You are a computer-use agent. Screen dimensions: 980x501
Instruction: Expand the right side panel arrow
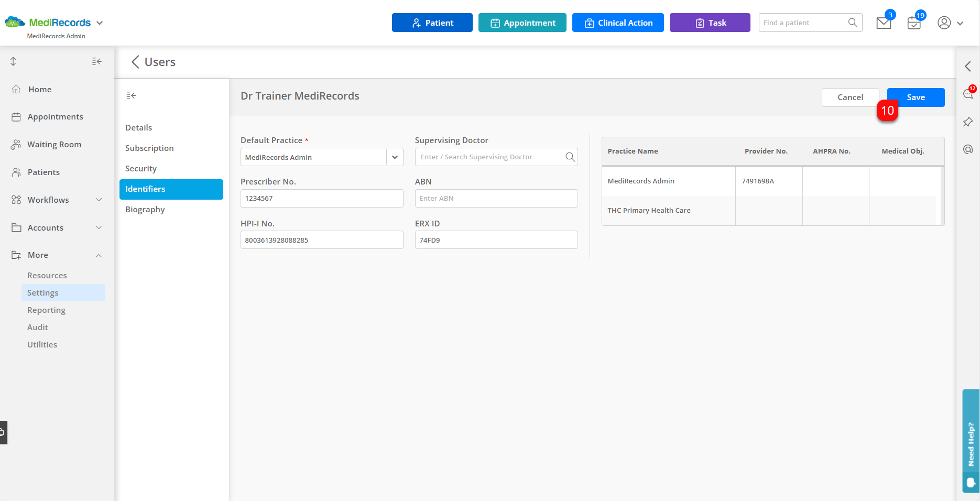coord(968,67)
